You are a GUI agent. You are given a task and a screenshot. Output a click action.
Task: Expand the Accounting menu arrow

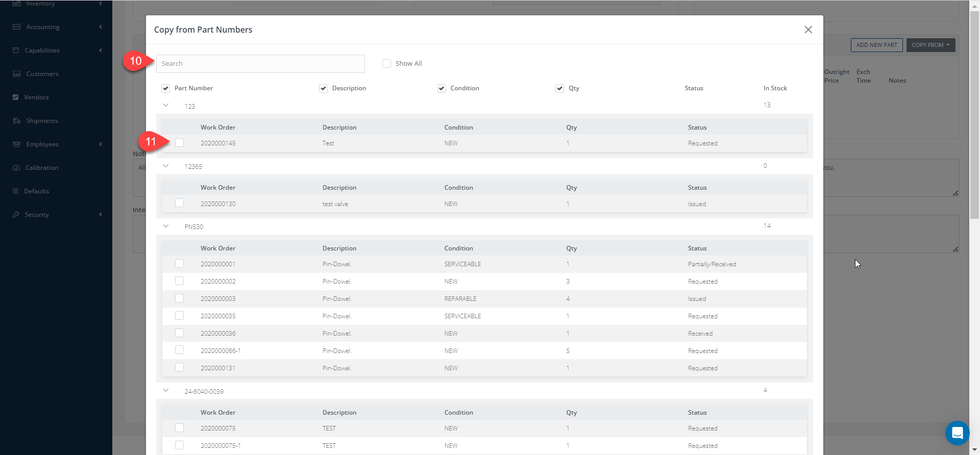(x=101, y=27)
